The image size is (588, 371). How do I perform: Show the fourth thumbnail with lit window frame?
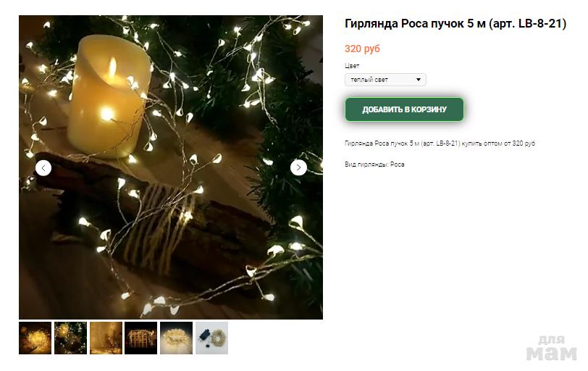coord(141,338)
